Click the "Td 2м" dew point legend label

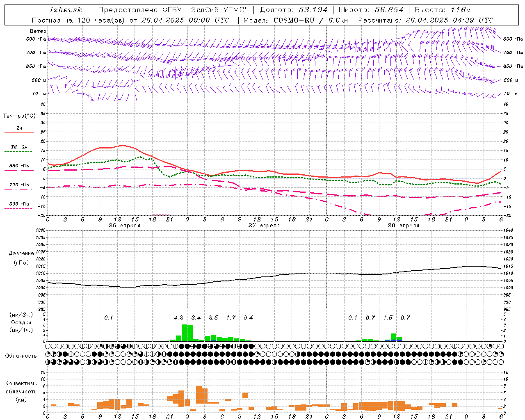coord(19,147)
